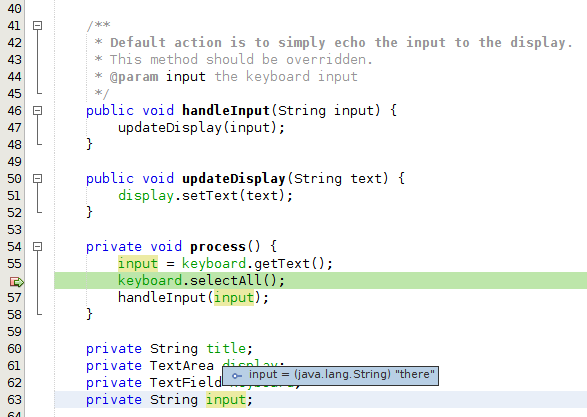Click line number 47 in the gutter
The width and height of the screenshot is (587, 417).
[14, 128]
